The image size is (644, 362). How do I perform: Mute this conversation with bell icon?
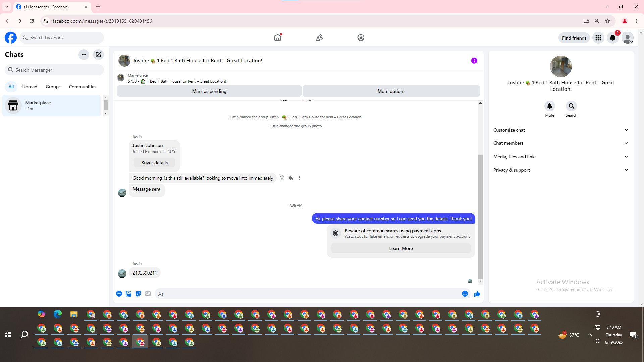(x=550, y=106)
